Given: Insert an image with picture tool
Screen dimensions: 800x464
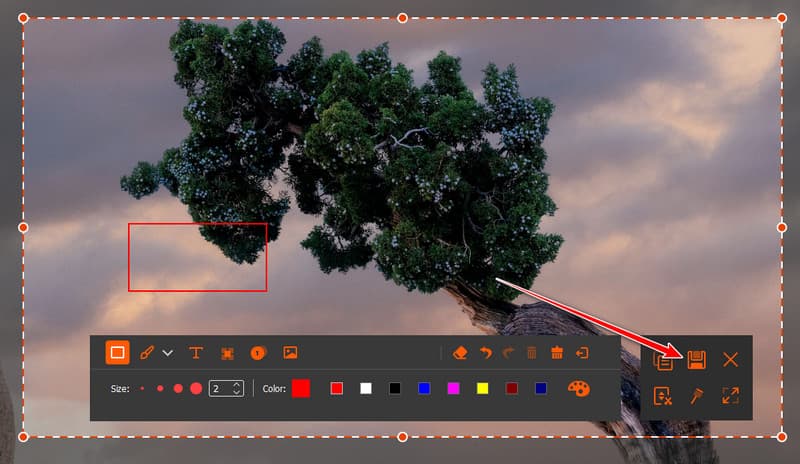Looking at the screenshot, I should point(290,353).
